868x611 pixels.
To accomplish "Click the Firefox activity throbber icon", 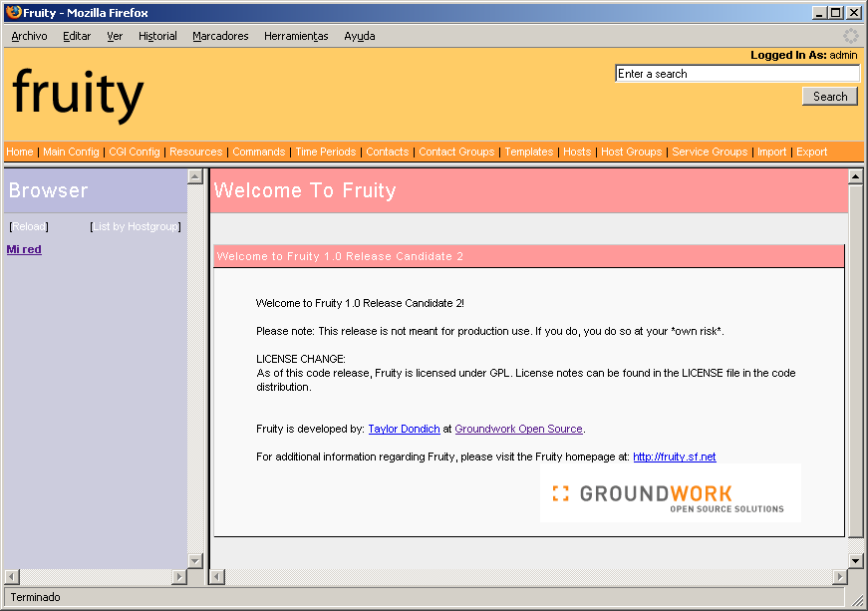I will [x=850, y=36].
